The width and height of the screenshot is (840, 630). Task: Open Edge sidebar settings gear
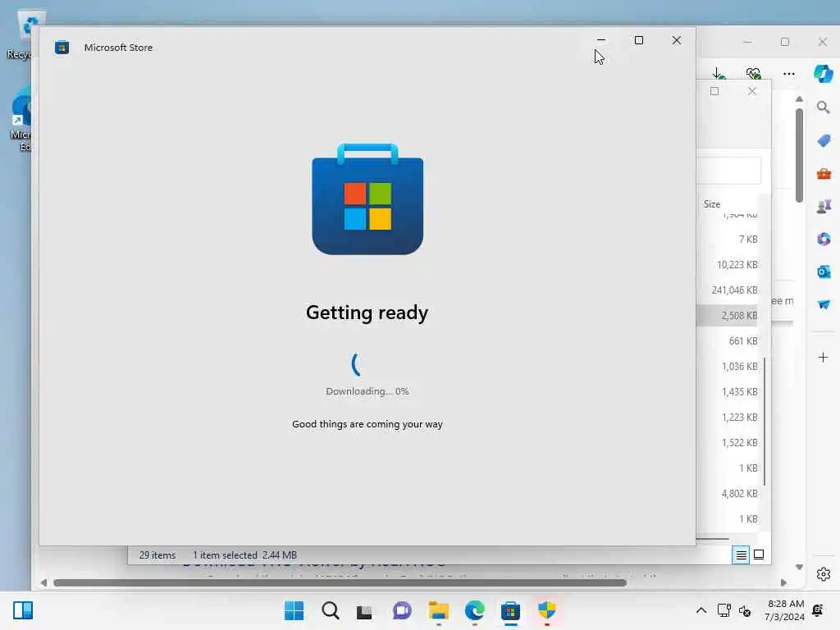pos(824,574)
